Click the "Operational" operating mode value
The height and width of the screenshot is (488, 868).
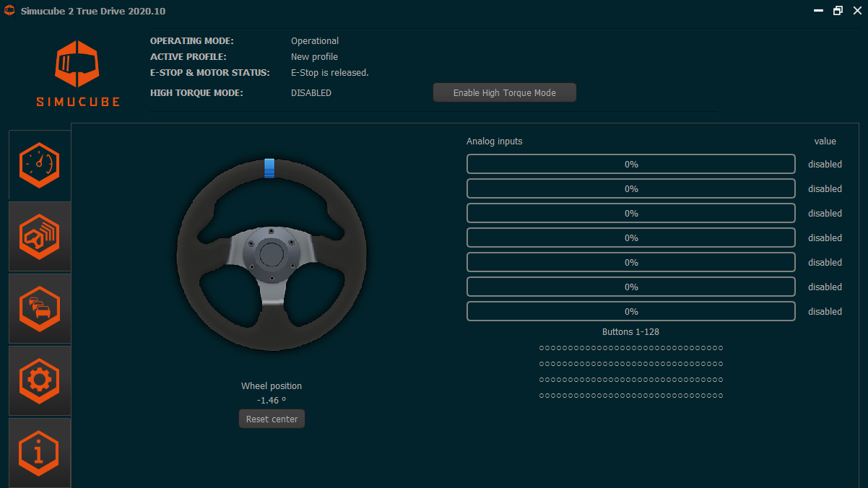click(315, 41)
